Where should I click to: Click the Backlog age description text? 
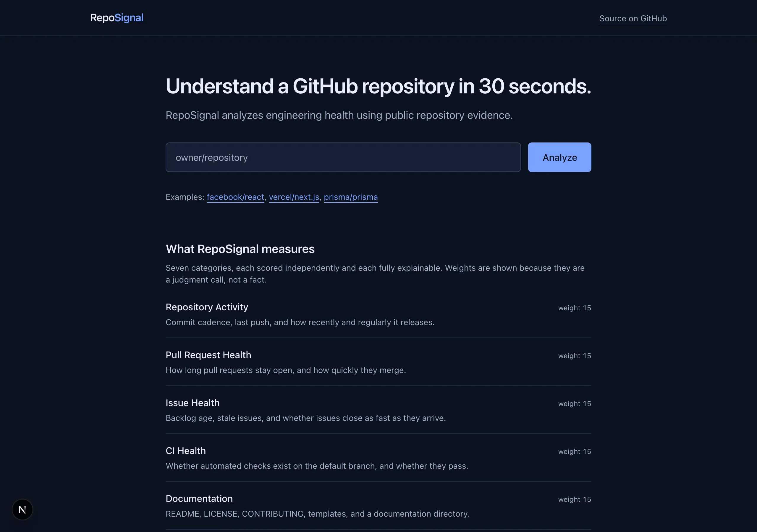pos(306,418)
